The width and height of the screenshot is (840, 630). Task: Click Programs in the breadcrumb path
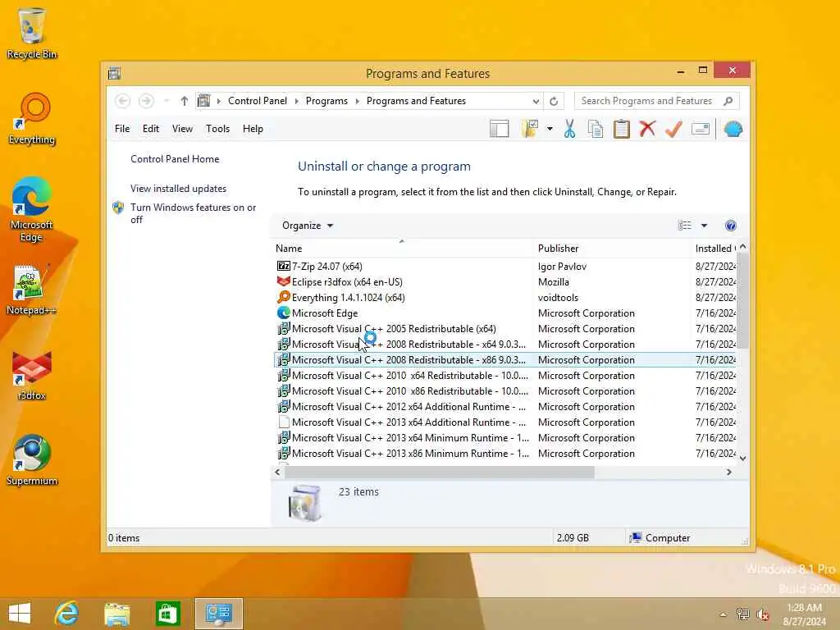(x=326, y=101)
